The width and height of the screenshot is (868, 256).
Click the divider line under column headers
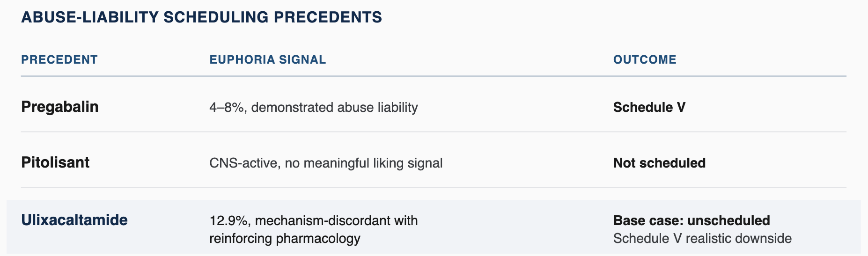[x=434, y=76]
